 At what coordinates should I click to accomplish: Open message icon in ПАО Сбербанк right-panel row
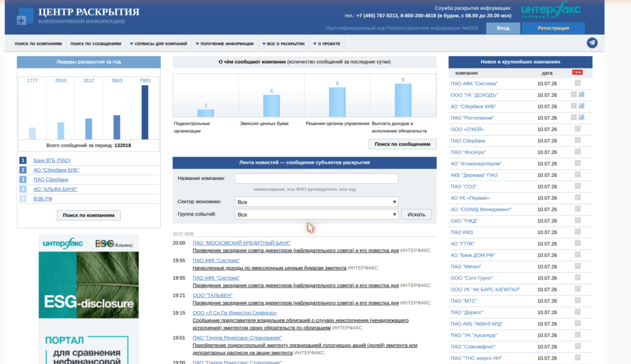[x=577, y=140]
